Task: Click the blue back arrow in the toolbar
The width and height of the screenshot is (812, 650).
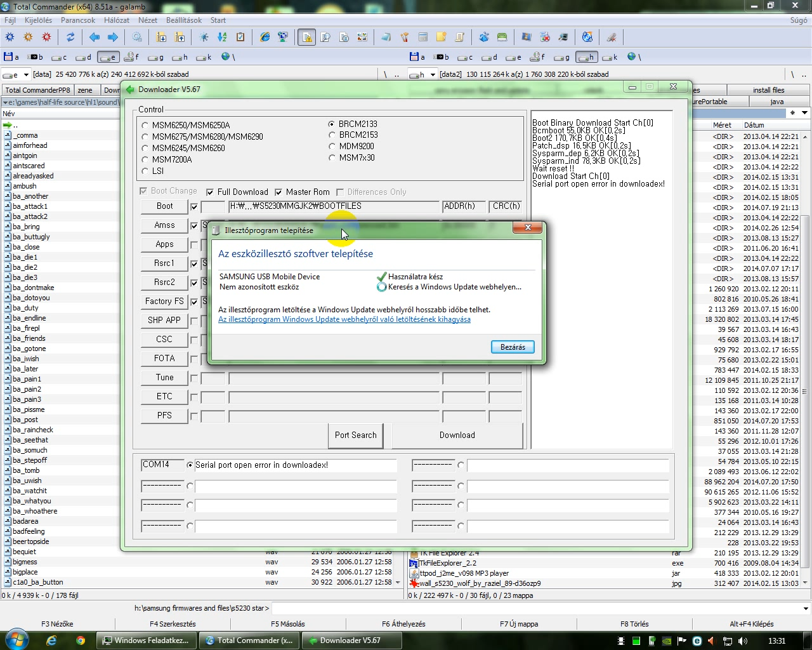Action: pos(95,37)
